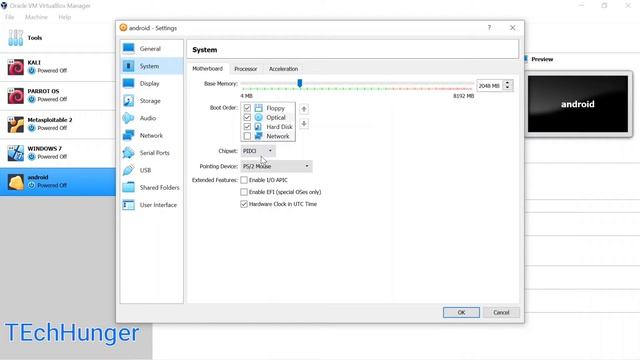This screenshot has height=360, width=640.
Task: Switch to the Processor tab
Action: [246, 69]
